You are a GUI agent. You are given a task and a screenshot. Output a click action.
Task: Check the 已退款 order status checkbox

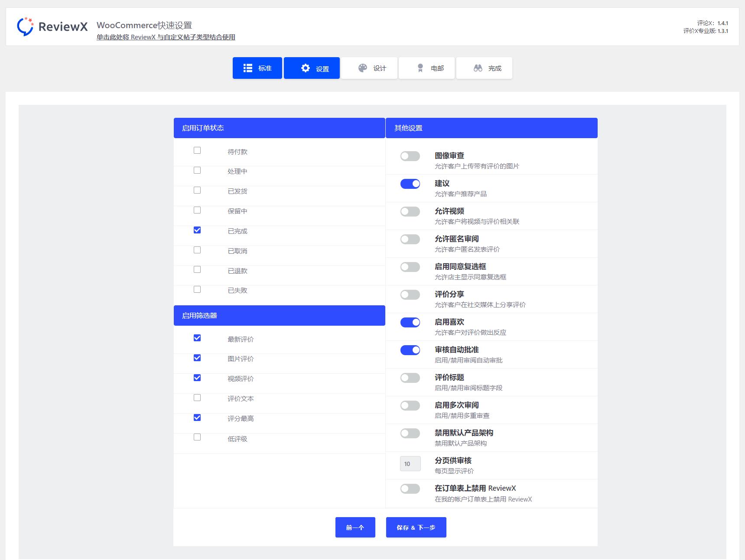[197, 269]
